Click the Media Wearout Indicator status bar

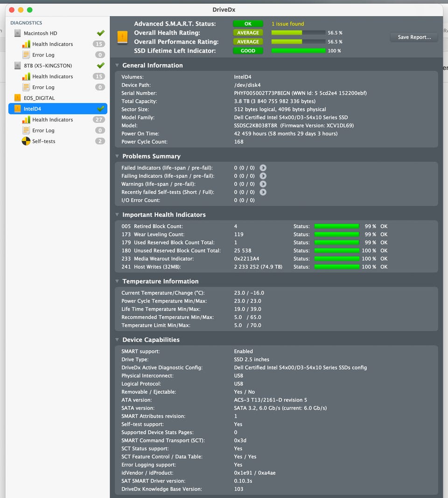[337, 259]
